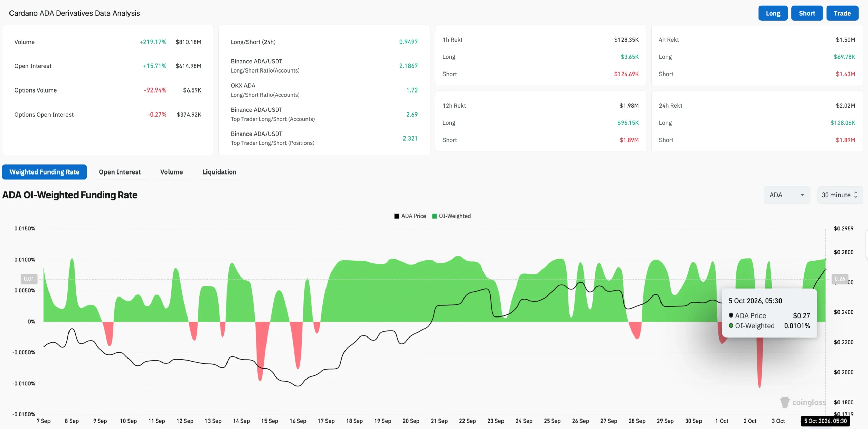Click the ADA dropdown arrow icon

(802, 195)
